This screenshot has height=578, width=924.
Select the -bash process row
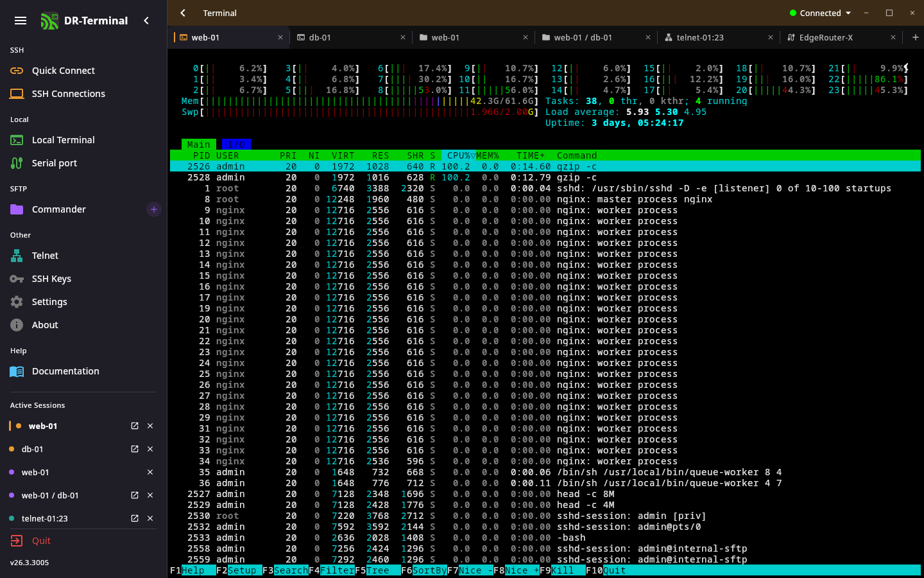click(545, 538)
